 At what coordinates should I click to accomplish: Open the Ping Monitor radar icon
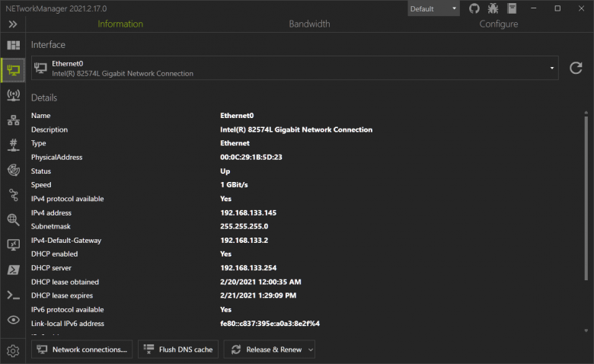tap(13, 170)
